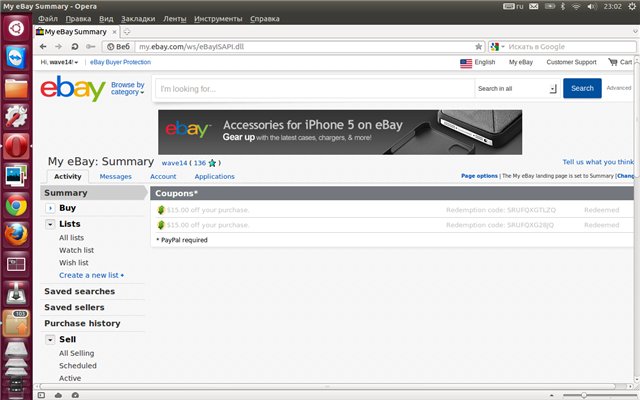
Task: Open System Settings gear-wrench dock icon
Action: click(16, 116)
